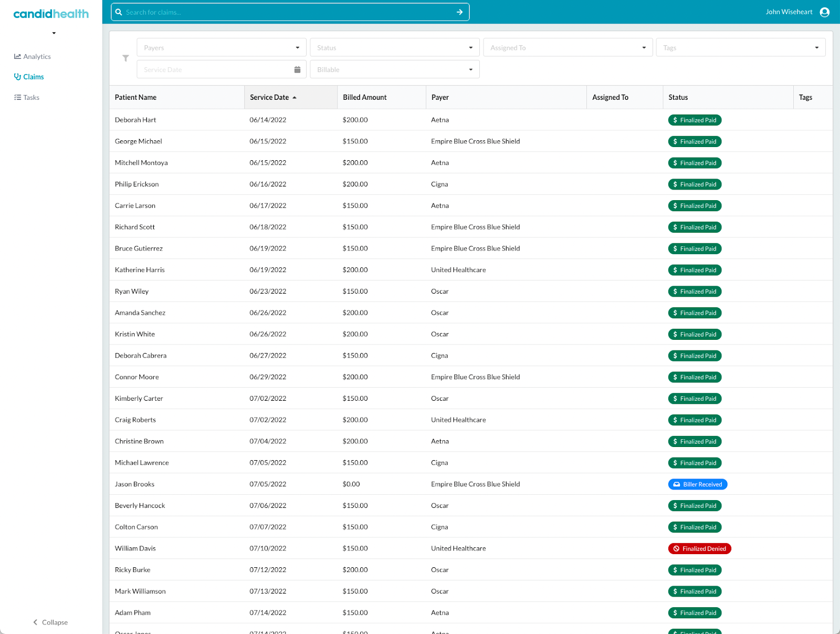
Task: Open the Beverly Hancock claim row
Action: click(471, 506)
